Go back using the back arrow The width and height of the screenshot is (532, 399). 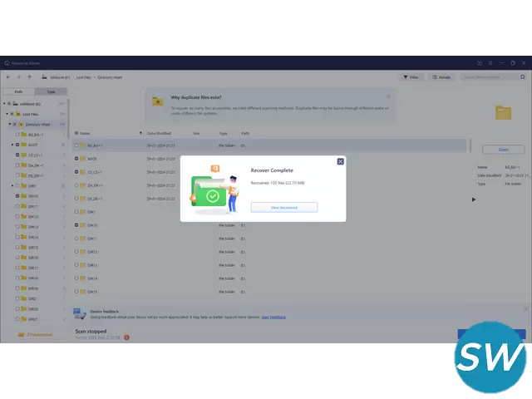coord(9,76)
